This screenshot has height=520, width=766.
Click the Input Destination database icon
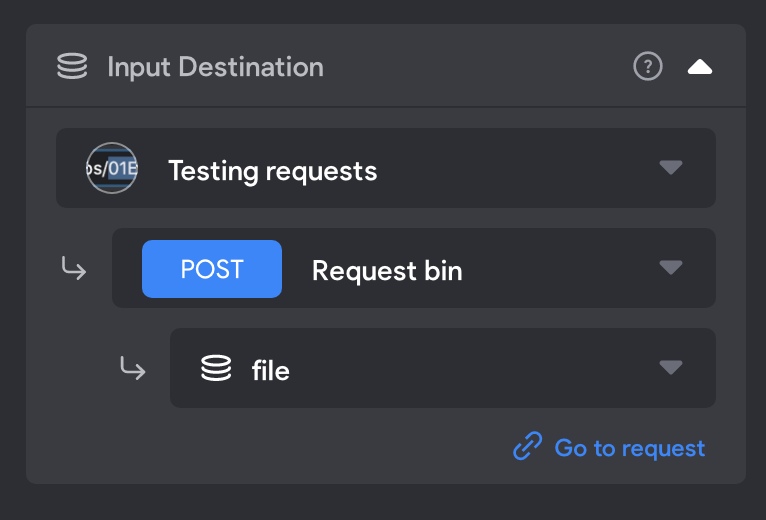(72, 66)
